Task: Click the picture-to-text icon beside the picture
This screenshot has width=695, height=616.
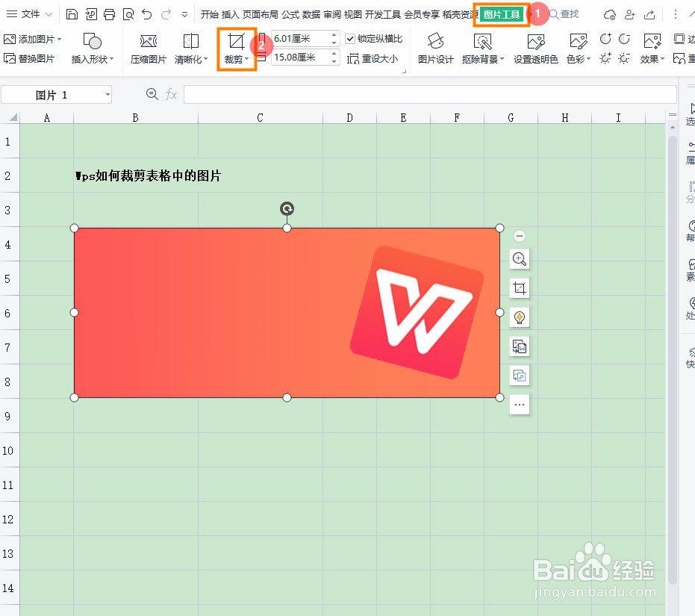Action: 520,346
